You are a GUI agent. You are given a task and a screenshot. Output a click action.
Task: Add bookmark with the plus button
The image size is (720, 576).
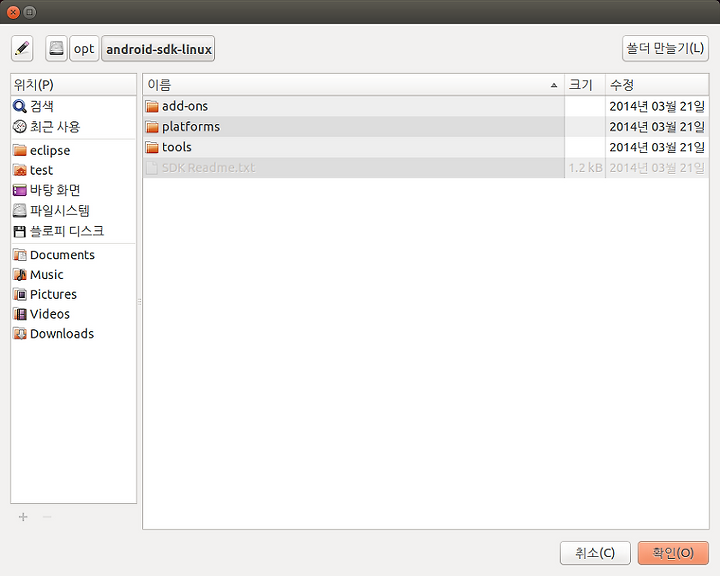point(23,517)
